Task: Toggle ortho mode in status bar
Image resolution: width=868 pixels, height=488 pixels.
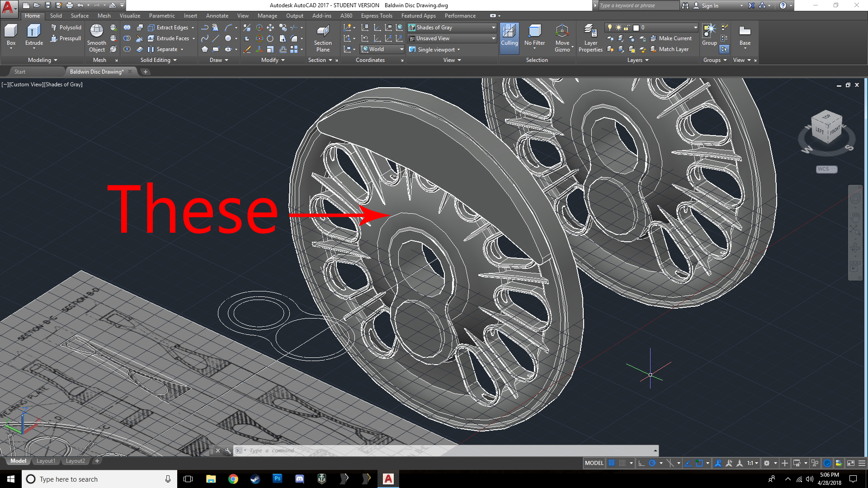Action: point(642,463)
